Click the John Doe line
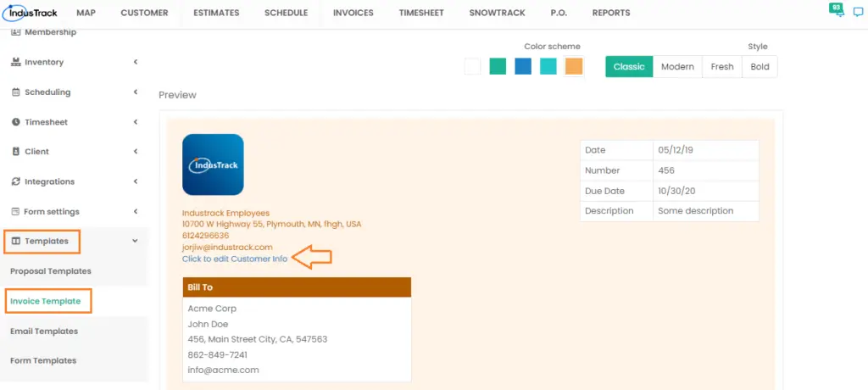The height and width of the screenshot is (390, 868). [209, 324]
